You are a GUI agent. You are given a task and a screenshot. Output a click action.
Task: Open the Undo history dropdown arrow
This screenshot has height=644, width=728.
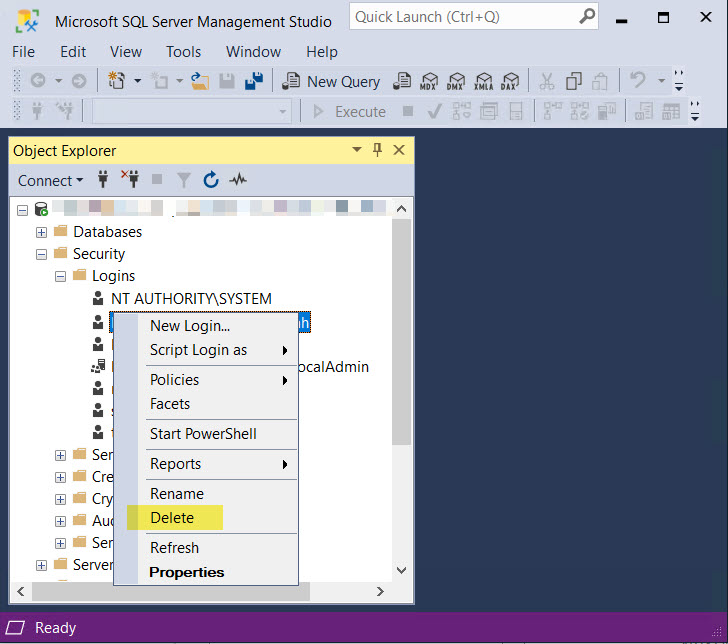(x=661, y=81)
